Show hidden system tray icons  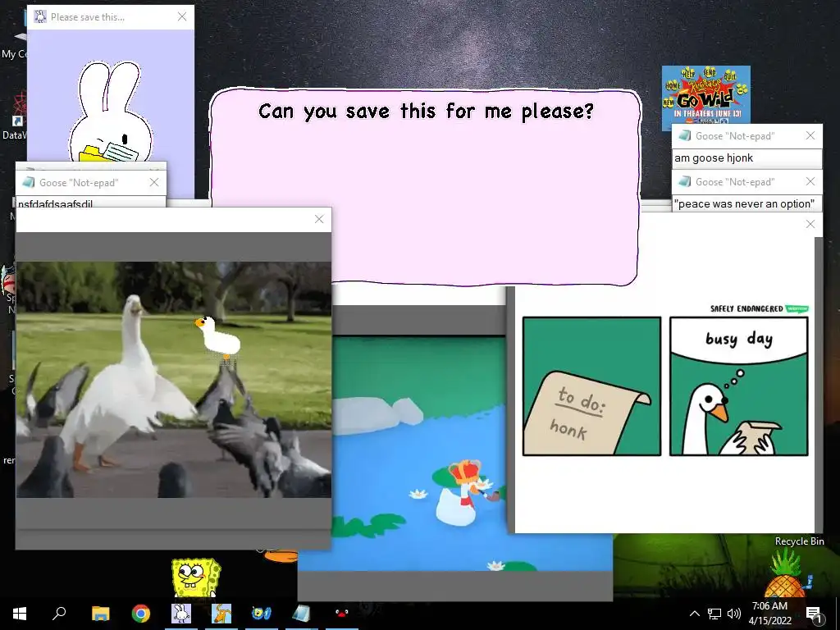coord(694,614)
